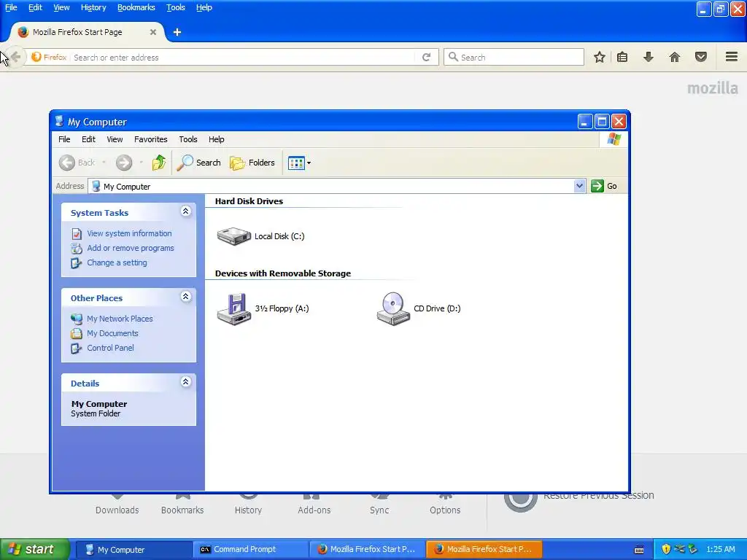Switch to the highlighted orange Firefox taskbar button

[x=484, y=549]
